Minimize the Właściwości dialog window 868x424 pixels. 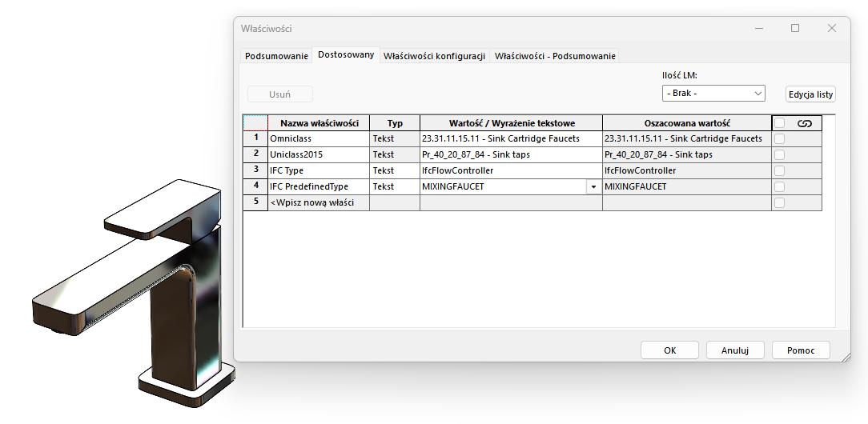pyautogui.click(x=758, y=28)
